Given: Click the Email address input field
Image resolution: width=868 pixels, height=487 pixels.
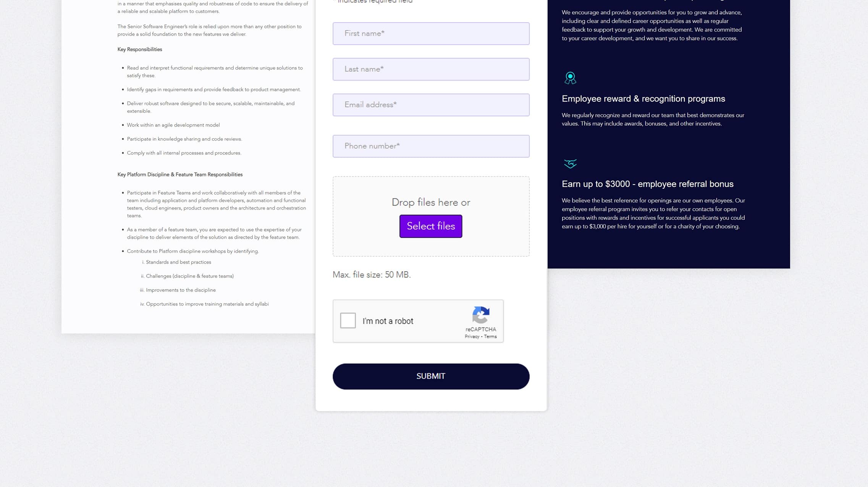Looking at the screenshot, I should [x=430, y=105].
